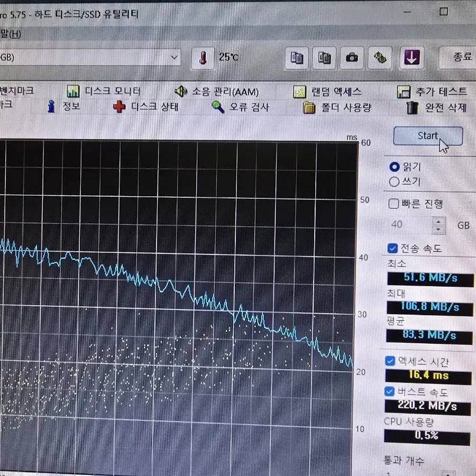Click the camera save screenshot icon

point(352,58)
